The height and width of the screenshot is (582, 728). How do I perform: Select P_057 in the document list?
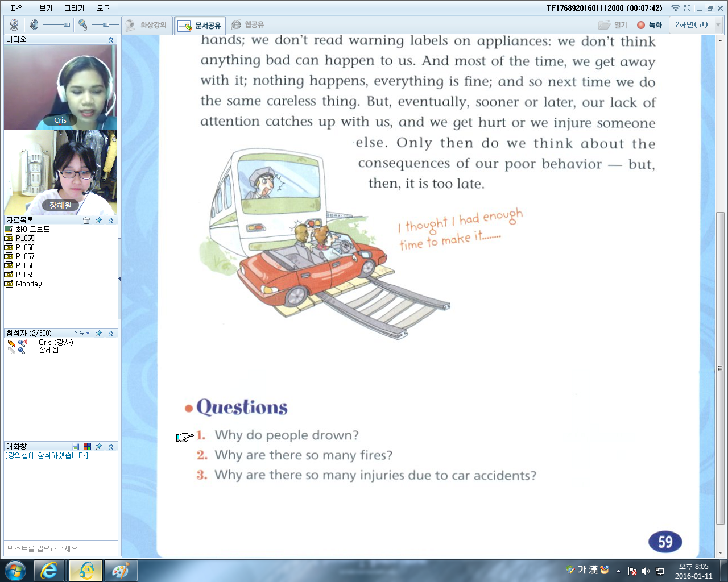(x=25, y=256)
